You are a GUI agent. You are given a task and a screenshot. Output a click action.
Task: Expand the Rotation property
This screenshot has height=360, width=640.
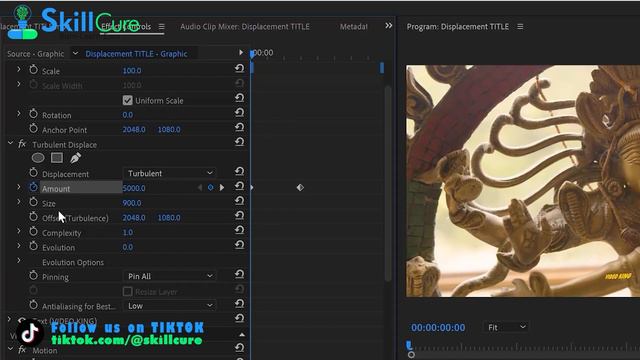coord(19,113)
